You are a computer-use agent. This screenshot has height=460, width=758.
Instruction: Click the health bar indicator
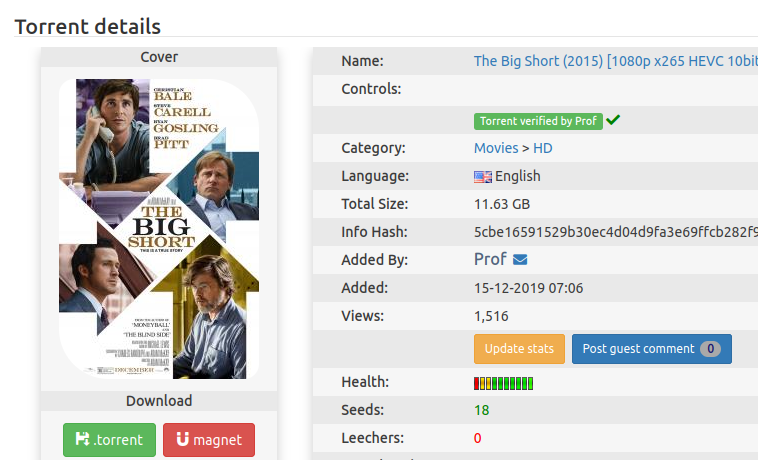point(503,384)
